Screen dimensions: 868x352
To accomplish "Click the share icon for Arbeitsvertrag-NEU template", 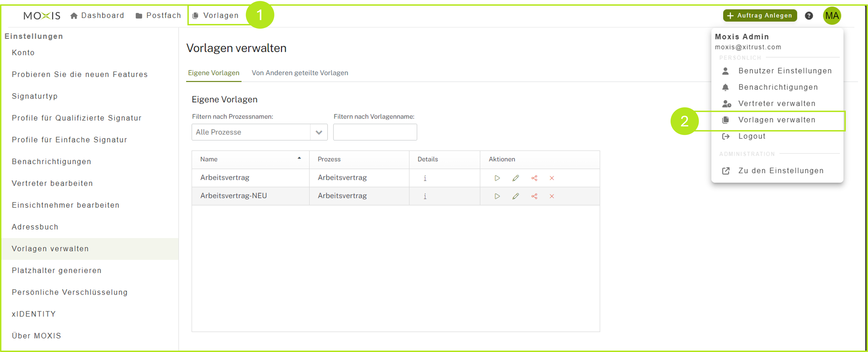I will pos(534,196).
